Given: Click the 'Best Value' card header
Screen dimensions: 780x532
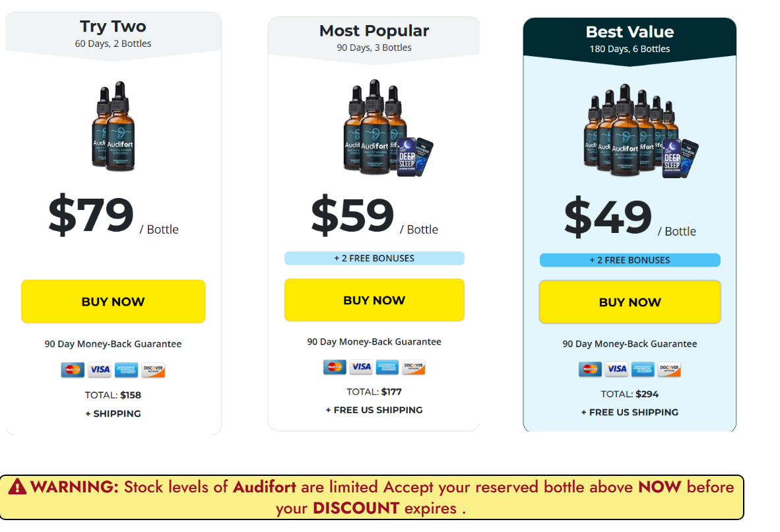Looking at the screenshot, I should click(630, 31).
